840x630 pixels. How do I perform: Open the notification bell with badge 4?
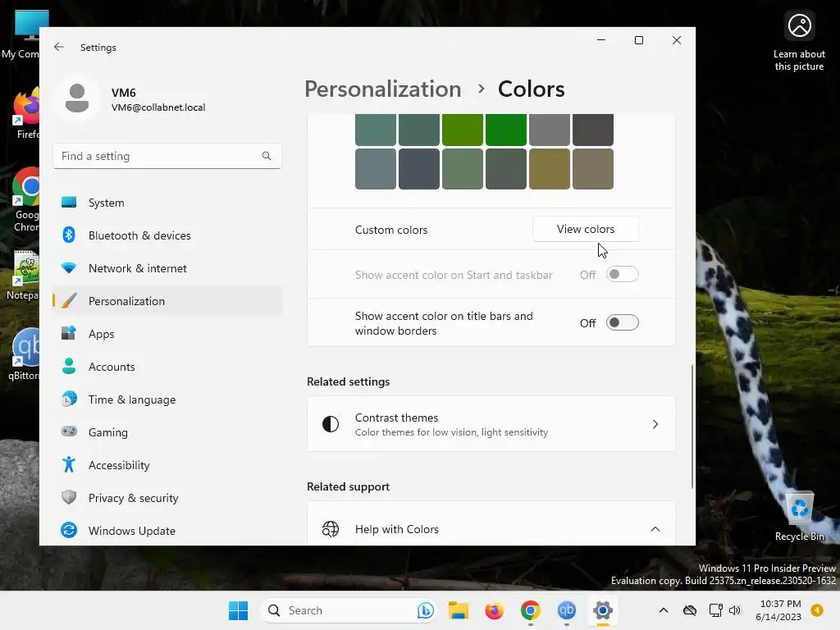point(817,610)
